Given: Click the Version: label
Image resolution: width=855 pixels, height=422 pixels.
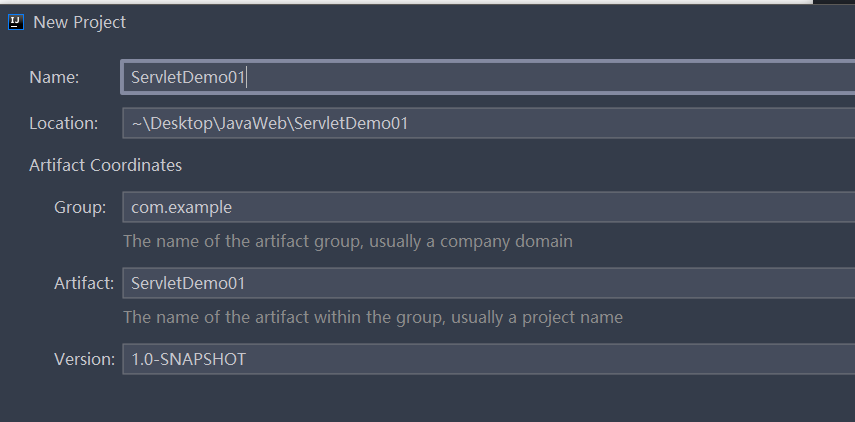Looking at the screenshot, I should 85,359.
